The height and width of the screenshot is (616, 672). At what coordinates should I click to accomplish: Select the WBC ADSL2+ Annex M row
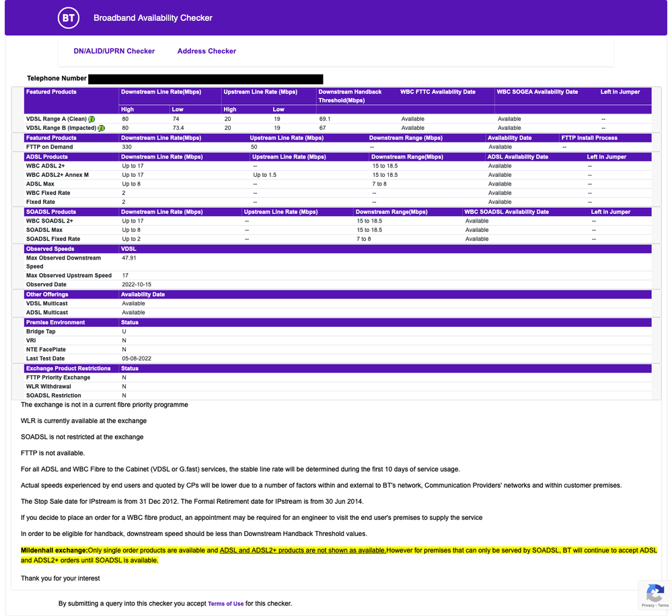(57, 175)
